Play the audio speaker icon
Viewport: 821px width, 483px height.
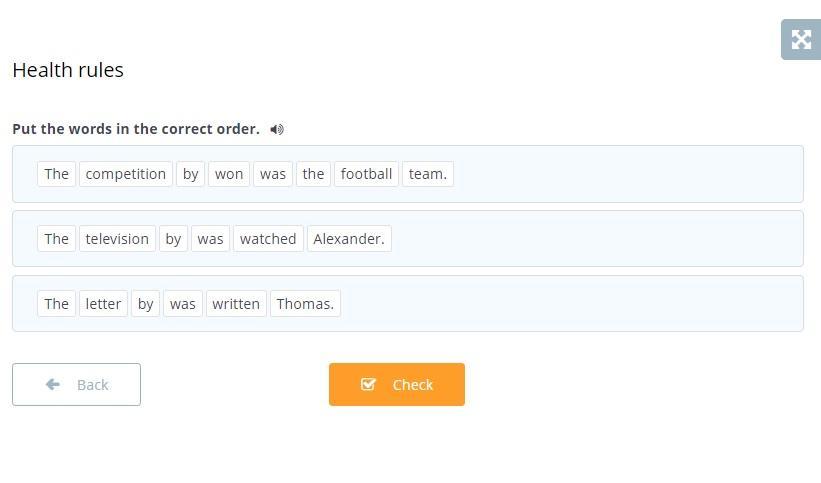point(277,129)
